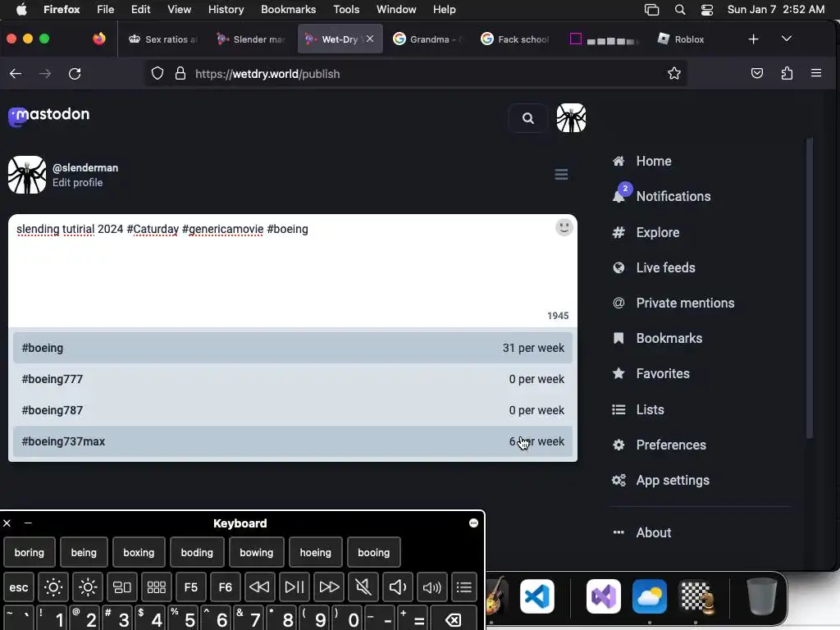Go back in Firefox
Image resolution: width=840 pixels, height=630 pixels.
point(16,74)
